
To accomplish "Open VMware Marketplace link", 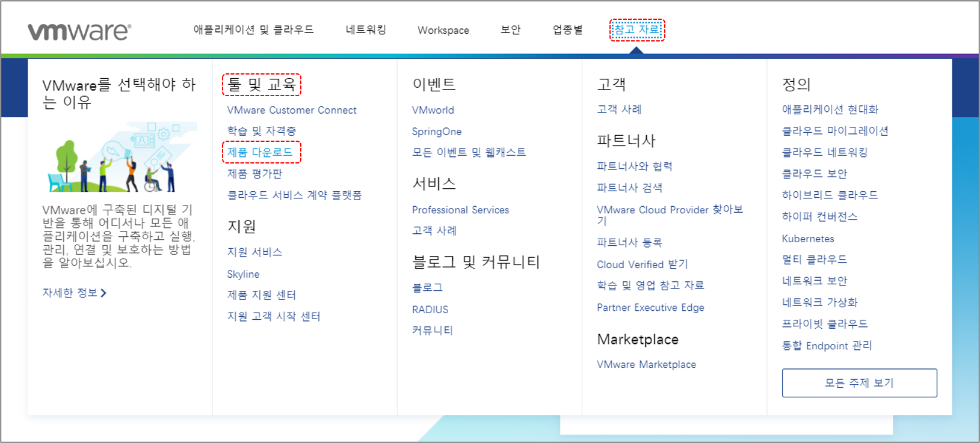I will pyautogui.click(x=646, y=364).
